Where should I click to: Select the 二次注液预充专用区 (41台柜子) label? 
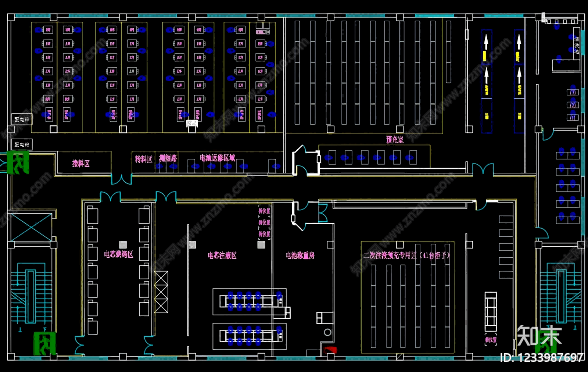point(407,255)
